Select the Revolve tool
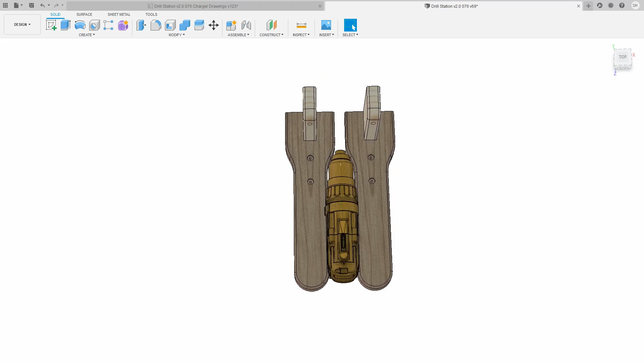Screen dimensions: 644x362 (x=80, y=25)
